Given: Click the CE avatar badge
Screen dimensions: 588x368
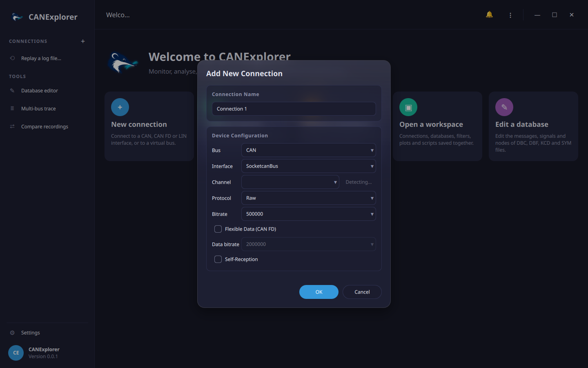Looking at the screenshot, I should tap(16, 353).
